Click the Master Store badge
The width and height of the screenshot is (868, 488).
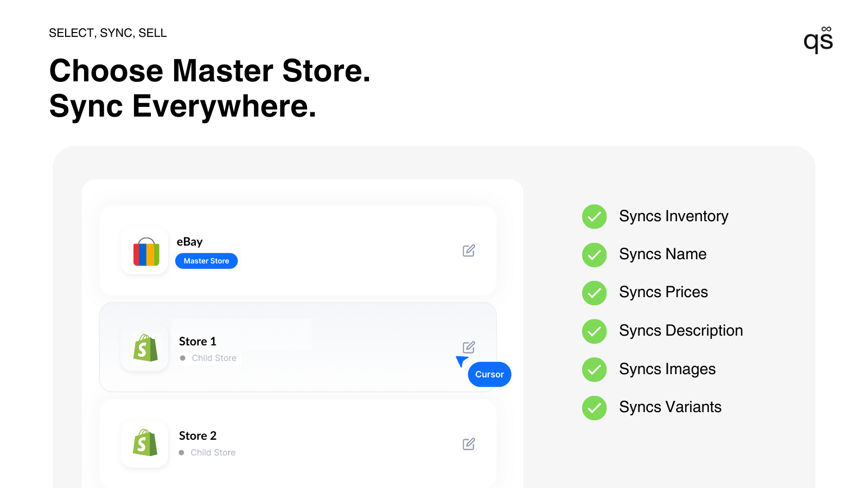(206, 261)
